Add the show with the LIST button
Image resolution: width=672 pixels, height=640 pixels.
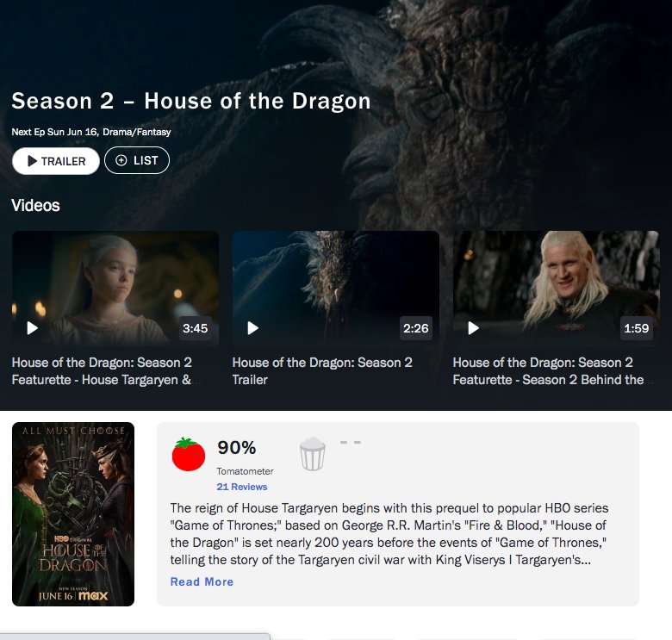[137, 160]
